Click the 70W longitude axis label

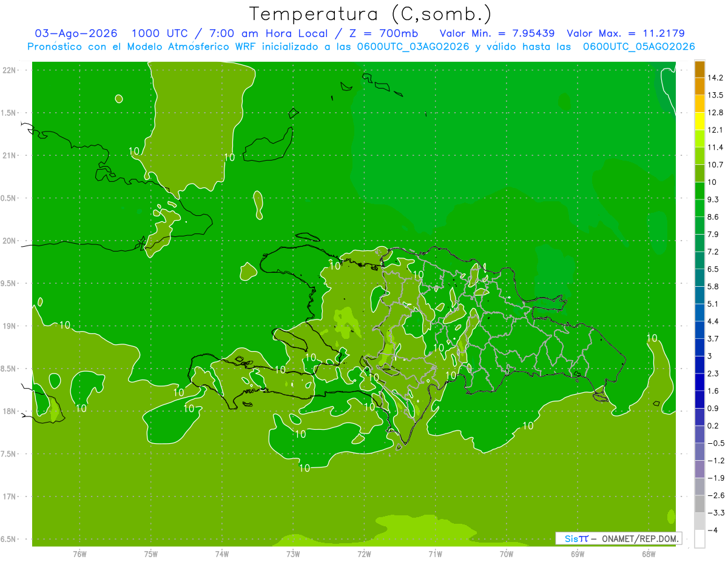[x=507, y=554]
